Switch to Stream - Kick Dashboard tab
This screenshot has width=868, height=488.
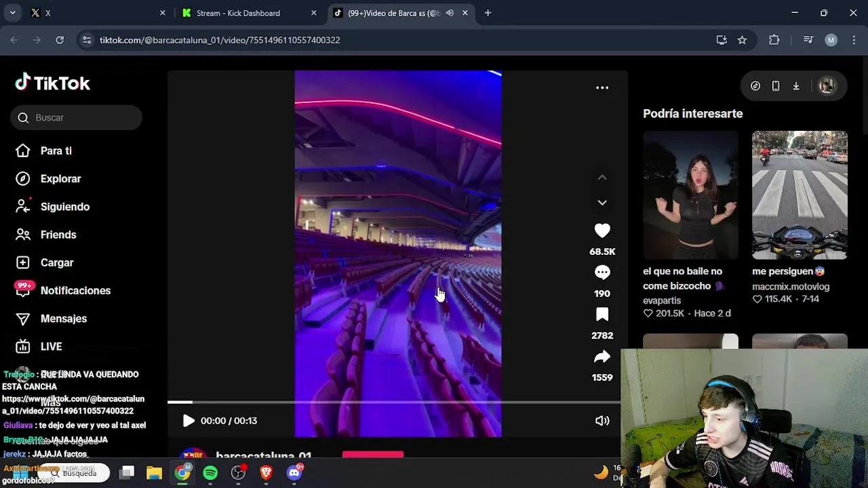point(249,13)
